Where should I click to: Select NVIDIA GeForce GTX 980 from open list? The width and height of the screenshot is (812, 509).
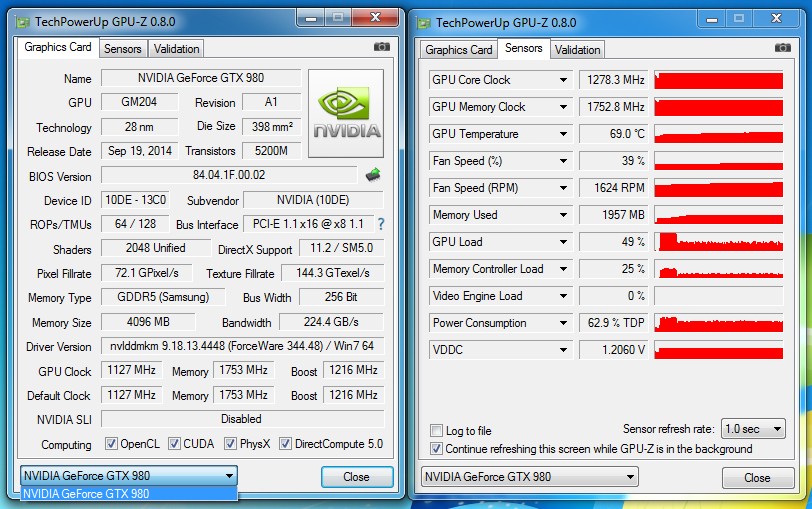(129, 493)
